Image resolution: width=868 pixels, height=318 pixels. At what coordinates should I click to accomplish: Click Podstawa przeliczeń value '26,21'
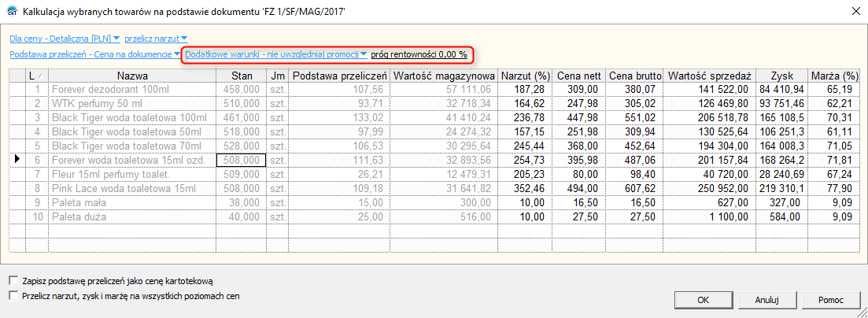372,174
